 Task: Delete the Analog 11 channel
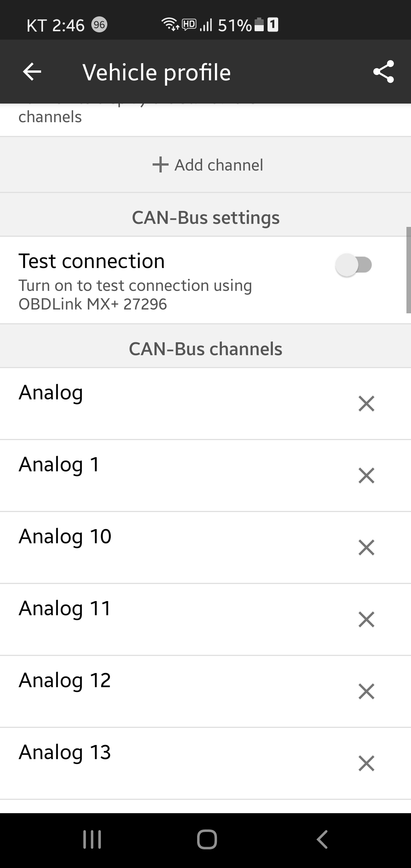366,619
